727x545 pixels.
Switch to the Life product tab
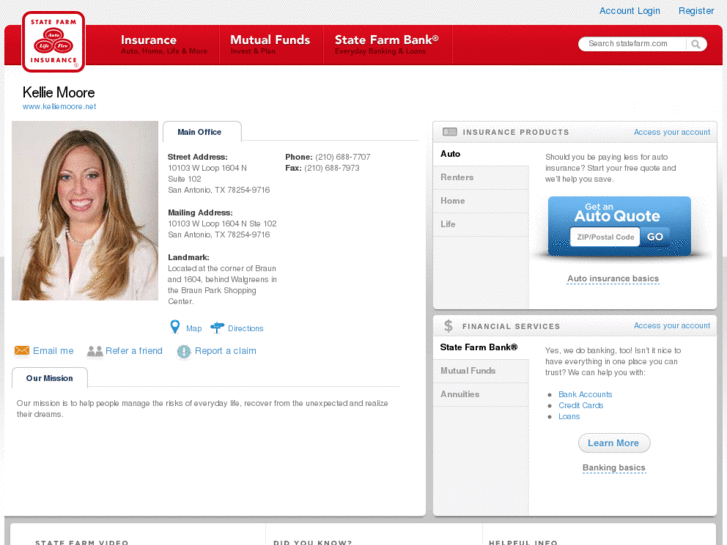coord(481,224)
